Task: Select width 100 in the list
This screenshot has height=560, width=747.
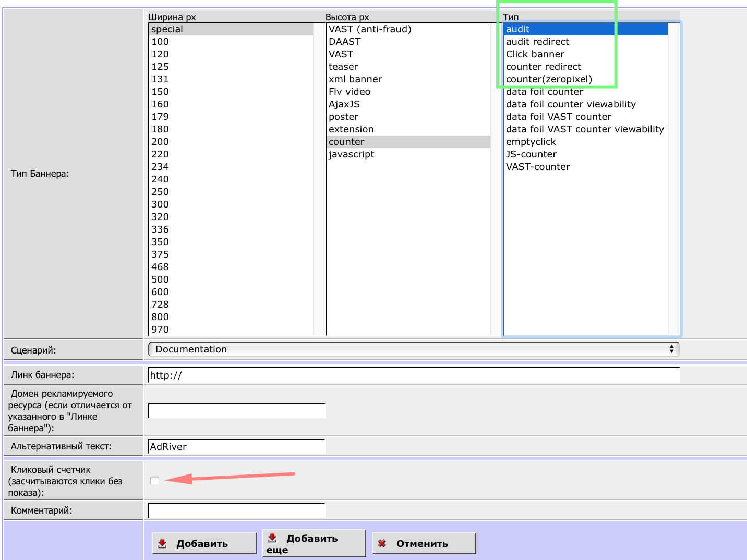Action: [x=231, y=42]
